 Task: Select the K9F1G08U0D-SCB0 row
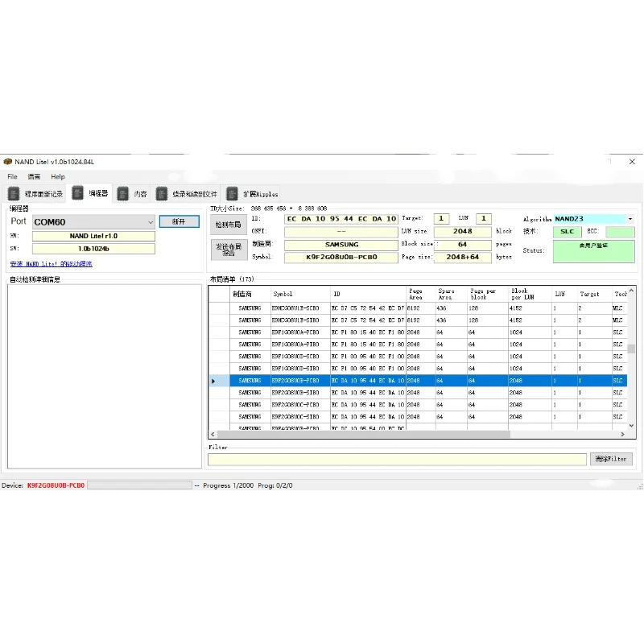tap(418, 357)
